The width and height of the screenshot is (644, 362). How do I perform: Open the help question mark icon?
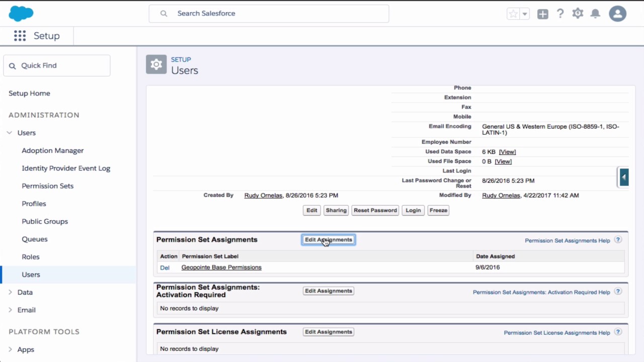tap(560, 14)
